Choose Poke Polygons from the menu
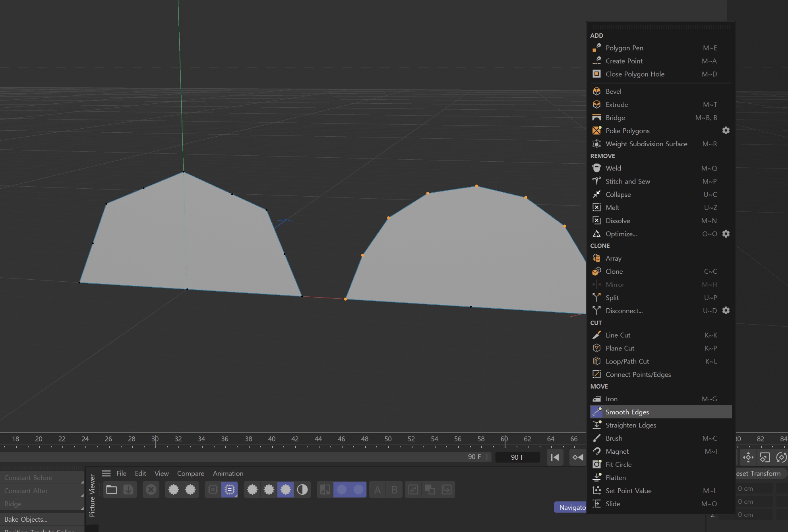 pos(655,131)
